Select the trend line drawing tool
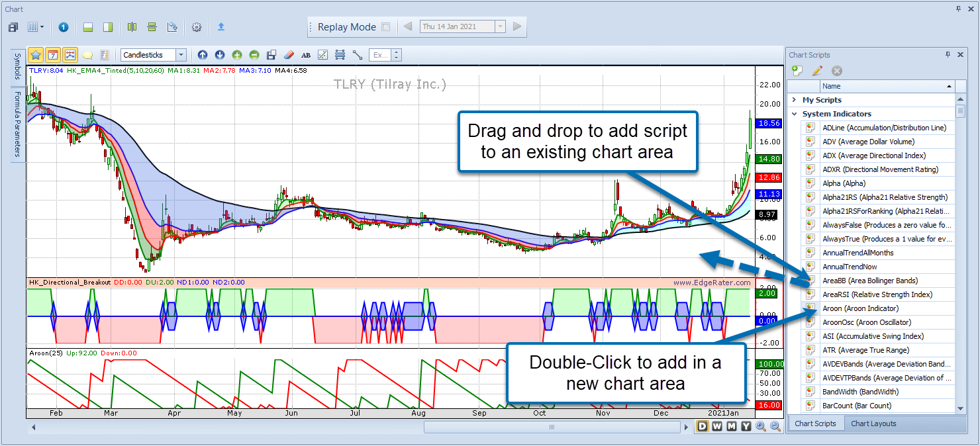 click(x=358, y=55)
